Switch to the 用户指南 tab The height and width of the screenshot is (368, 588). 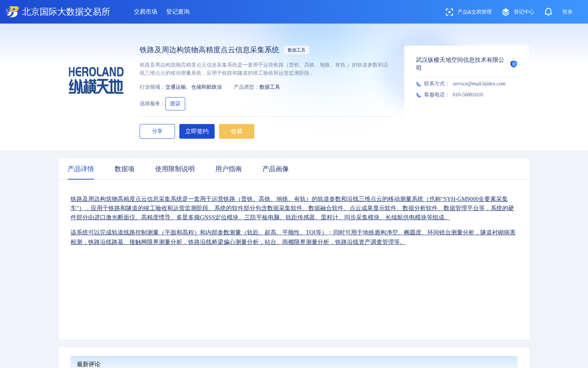pyautogui.click(x=229, y=169)
